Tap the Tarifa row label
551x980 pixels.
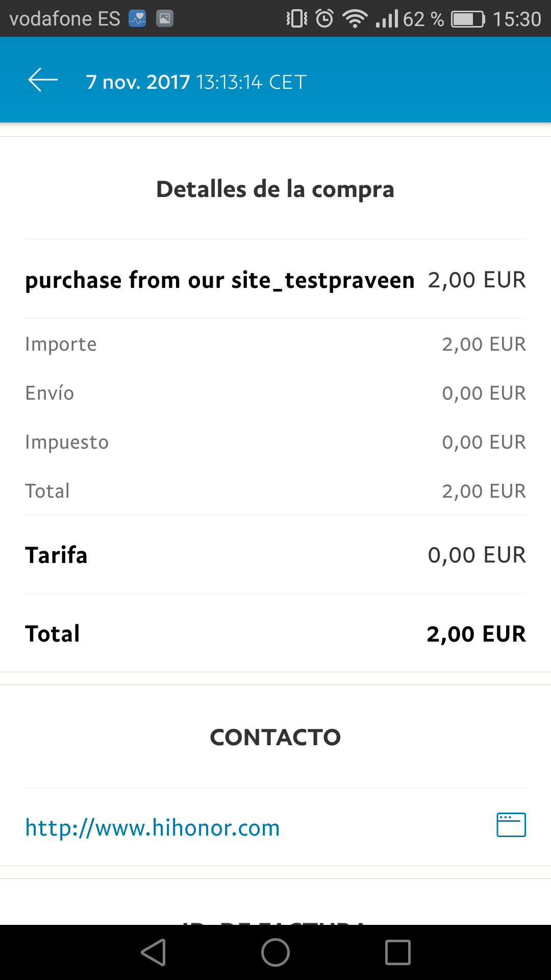coord(57,555)
